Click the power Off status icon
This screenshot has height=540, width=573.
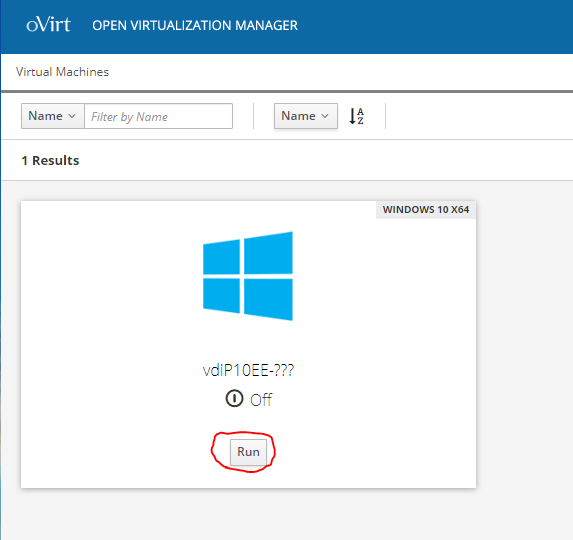pos(234,399)
